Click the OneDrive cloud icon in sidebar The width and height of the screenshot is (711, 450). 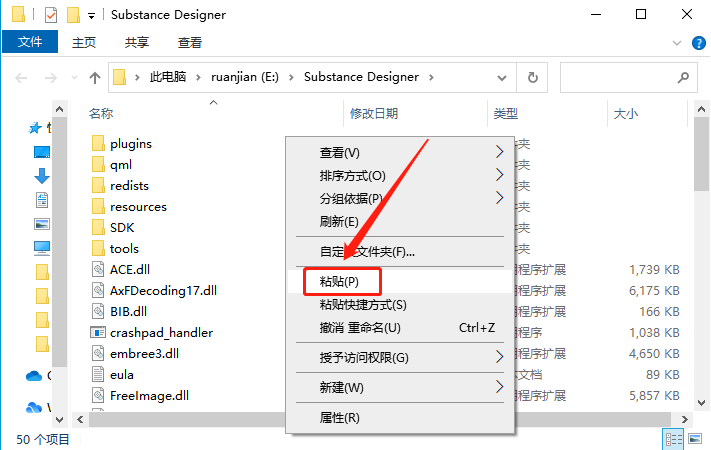coord(34,376)
